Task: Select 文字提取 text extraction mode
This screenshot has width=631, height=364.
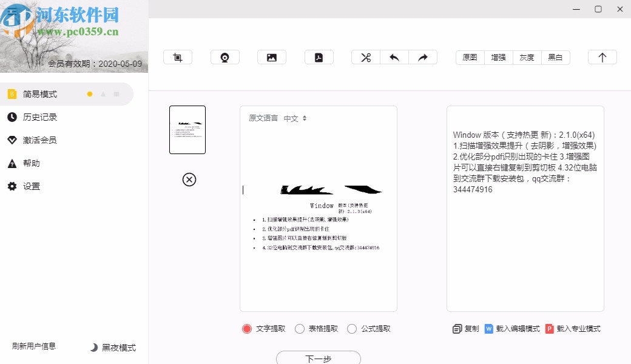Action: point(247,328)
